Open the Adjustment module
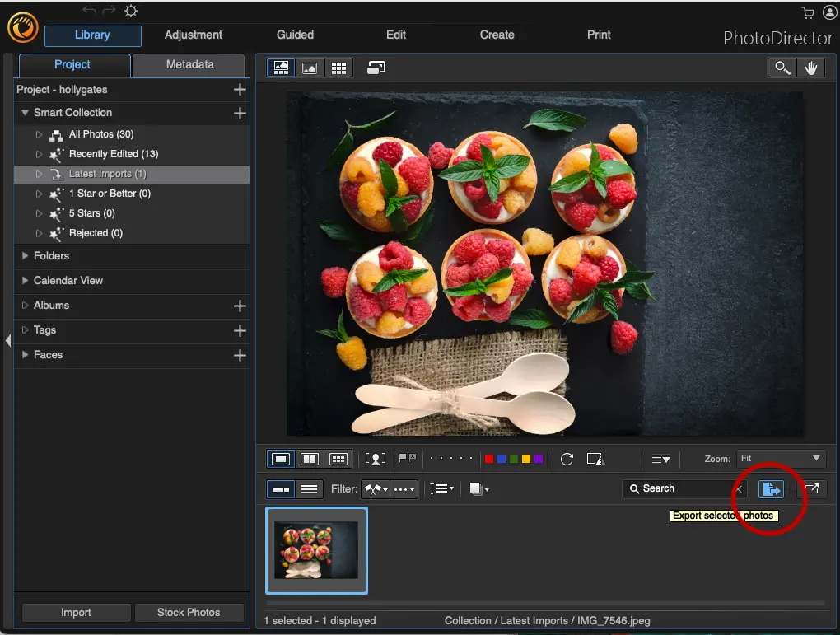This screenshot has height=635, width=840. pos(193,35)
